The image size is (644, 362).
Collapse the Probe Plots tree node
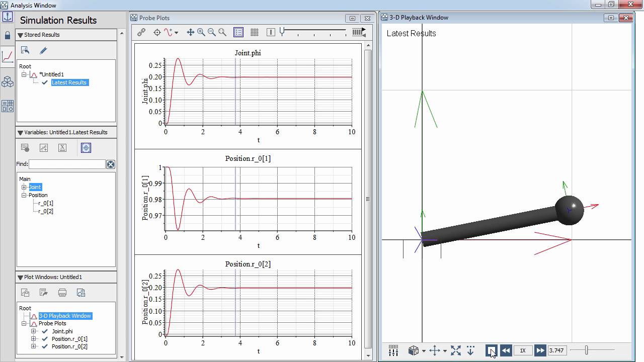[24, 323]
